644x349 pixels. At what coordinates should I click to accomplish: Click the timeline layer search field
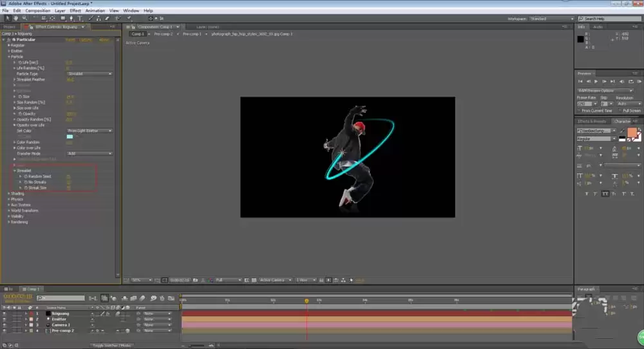click(x=61, y=298)
